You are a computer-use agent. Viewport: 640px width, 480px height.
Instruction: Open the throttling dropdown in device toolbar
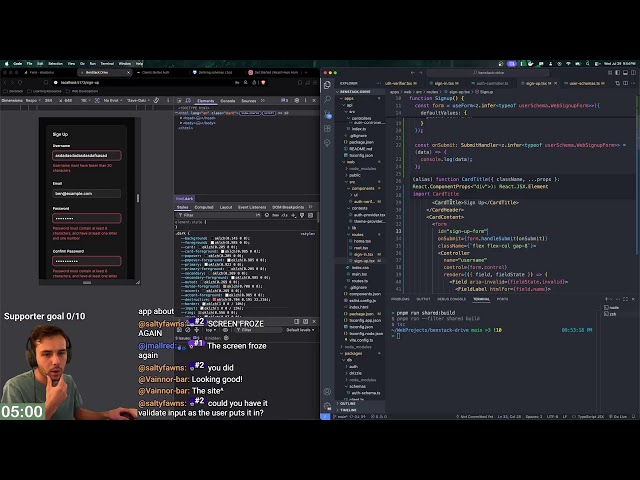[113, 100]
